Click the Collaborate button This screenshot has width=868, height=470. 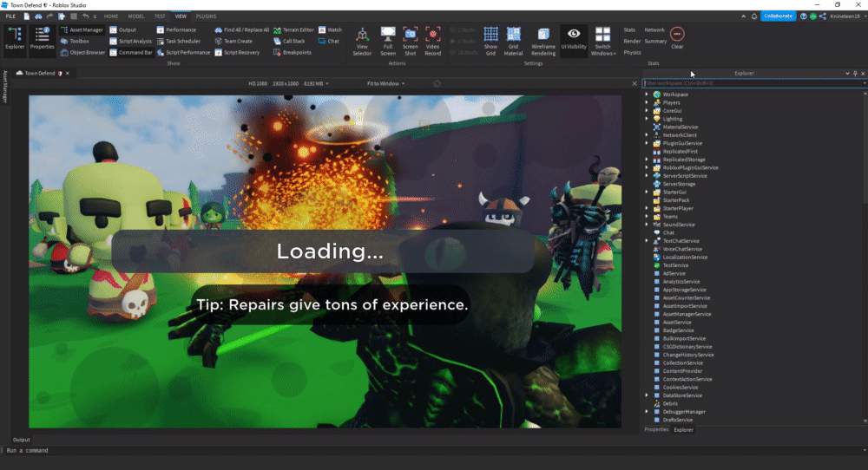(x=778, y=16)
